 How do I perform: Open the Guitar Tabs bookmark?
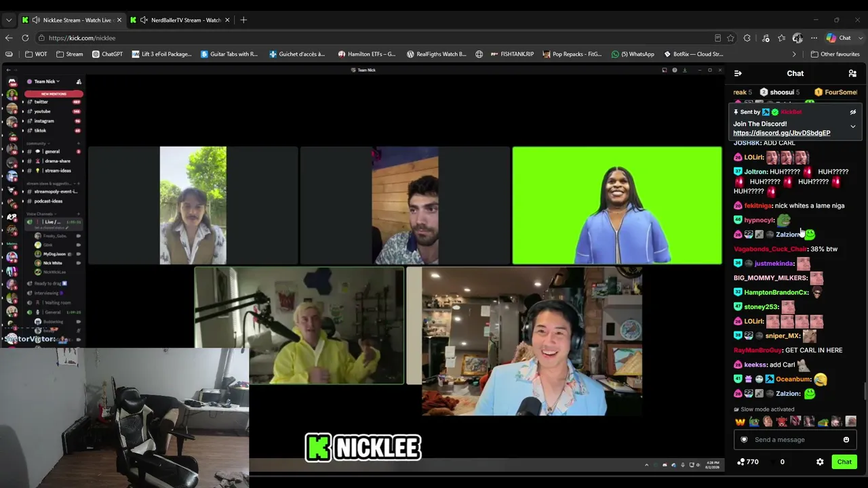point(229,54)
